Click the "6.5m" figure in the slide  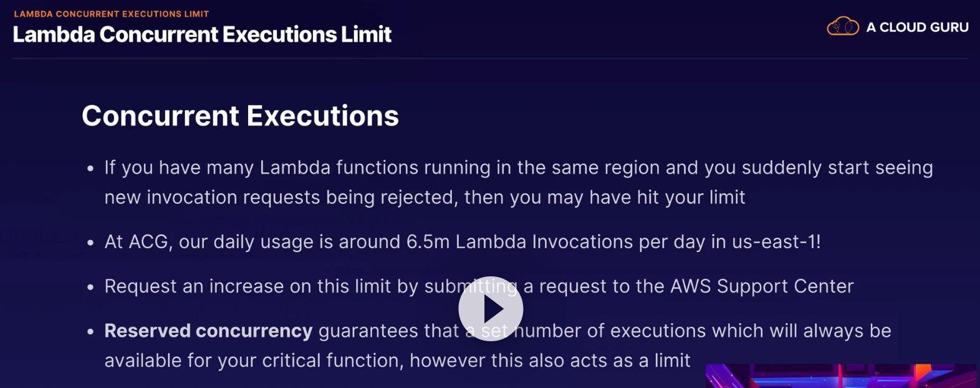[x=428, y=242]
